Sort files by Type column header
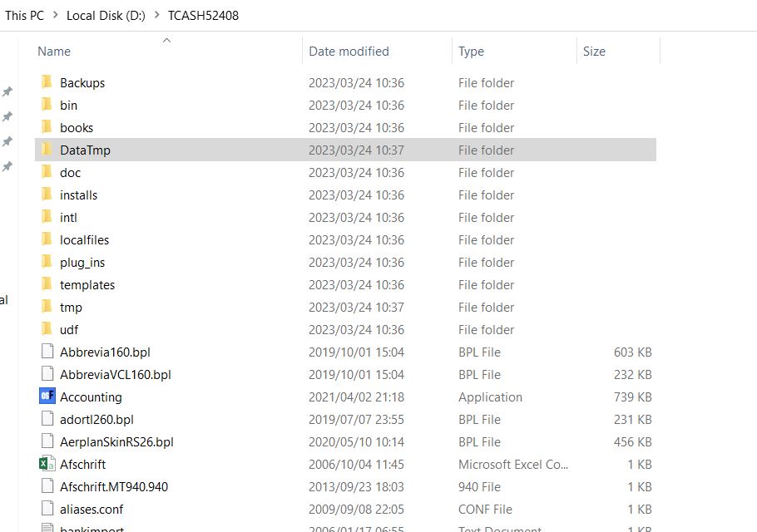 click(471, 52)
